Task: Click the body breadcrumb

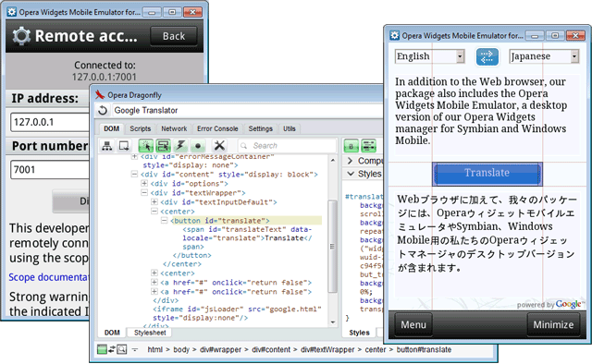Action: 181,349
